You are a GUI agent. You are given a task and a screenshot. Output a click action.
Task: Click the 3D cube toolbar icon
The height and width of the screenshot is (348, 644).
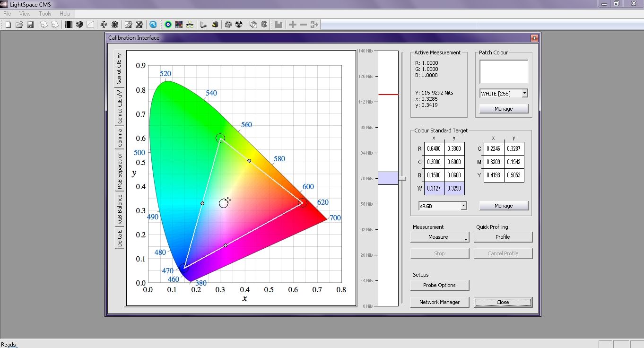coord(79,25)
